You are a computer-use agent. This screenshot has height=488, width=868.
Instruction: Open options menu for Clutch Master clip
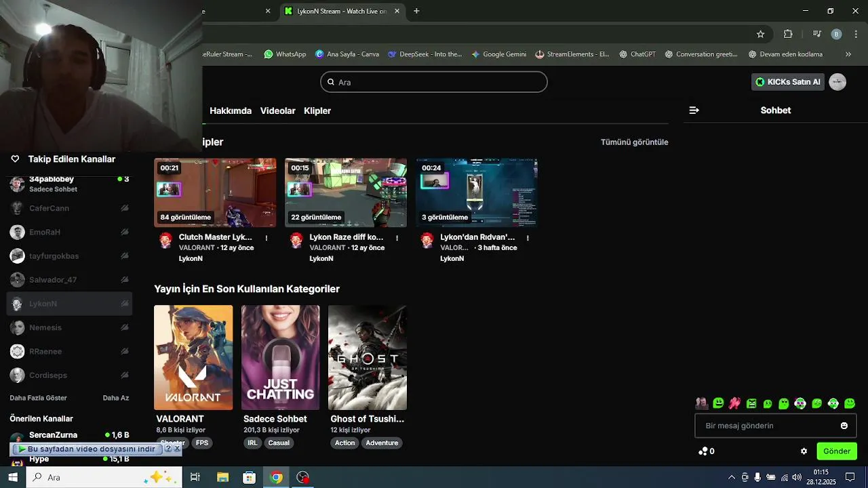tap(267, 238)
